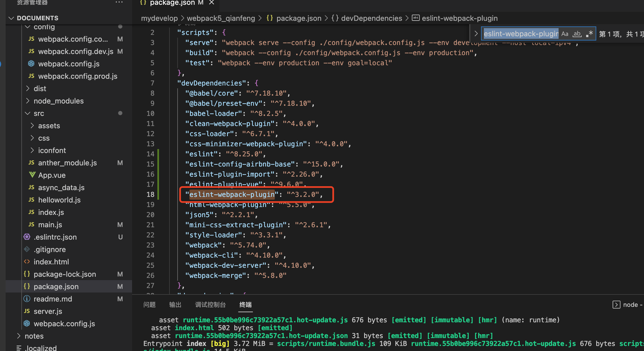The width and height of the screenshot is (644, 351).
Task: Open readme.md file in explorer
Action: [x=53, y=299]
